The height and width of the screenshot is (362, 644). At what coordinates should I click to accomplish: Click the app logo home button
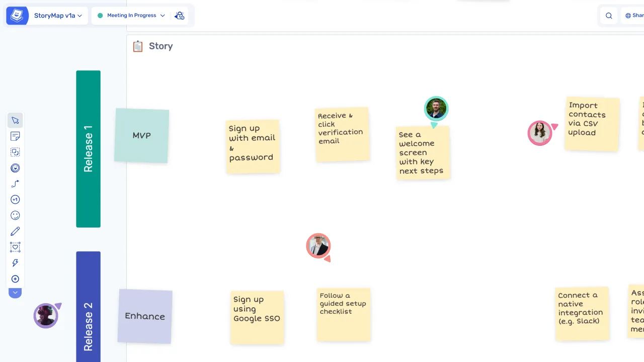click(17, 16)
